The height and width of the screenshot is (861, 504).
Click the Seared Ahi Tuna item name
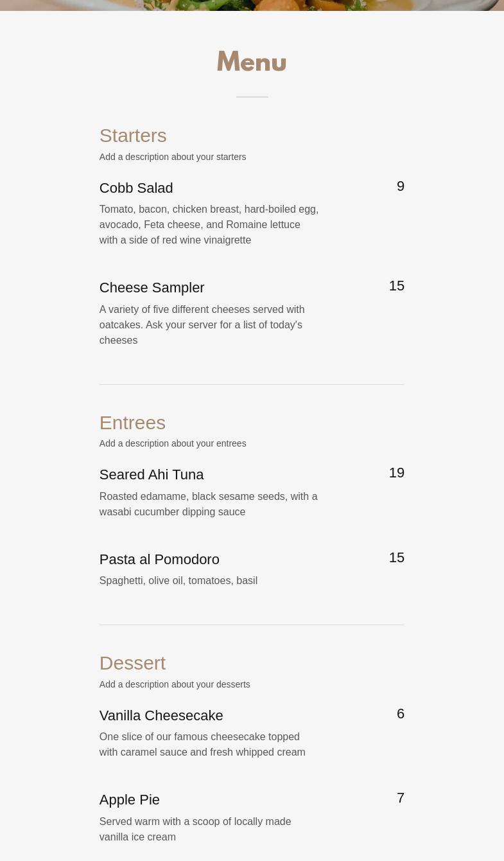[x=152, y=474]
